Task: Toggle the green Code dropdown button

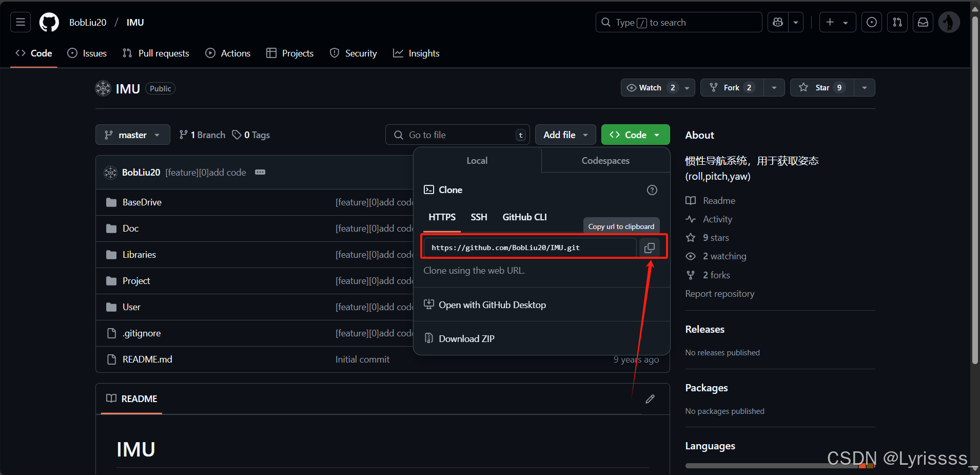Action: coord(635,135)
